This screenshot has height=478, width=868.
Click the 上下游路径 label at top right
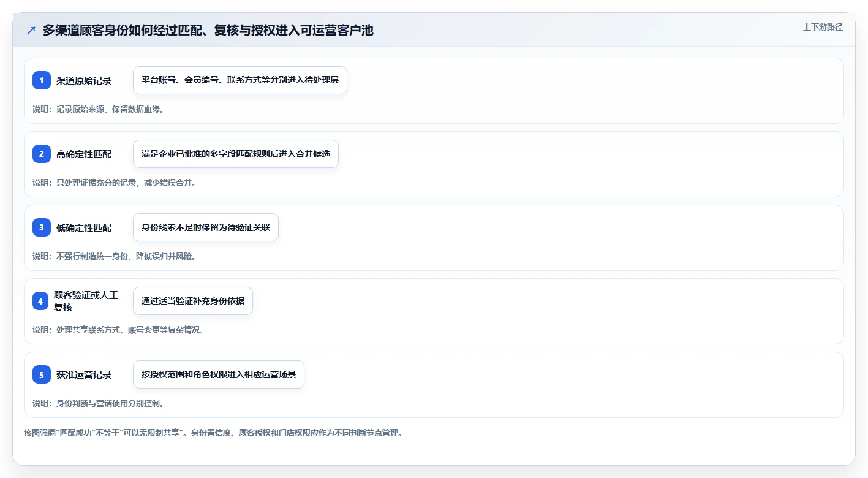pyautogui.click(x=823, y=27)
